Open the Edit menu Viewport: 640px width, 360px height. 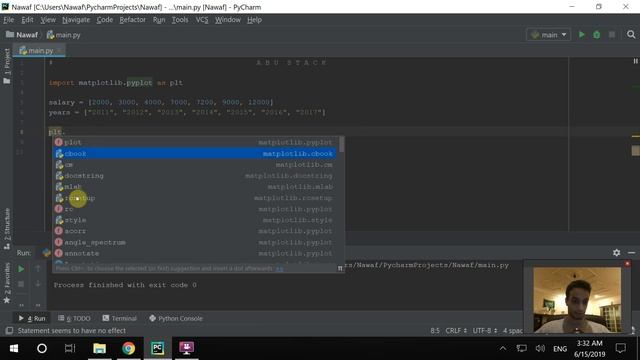pos(27,20)
